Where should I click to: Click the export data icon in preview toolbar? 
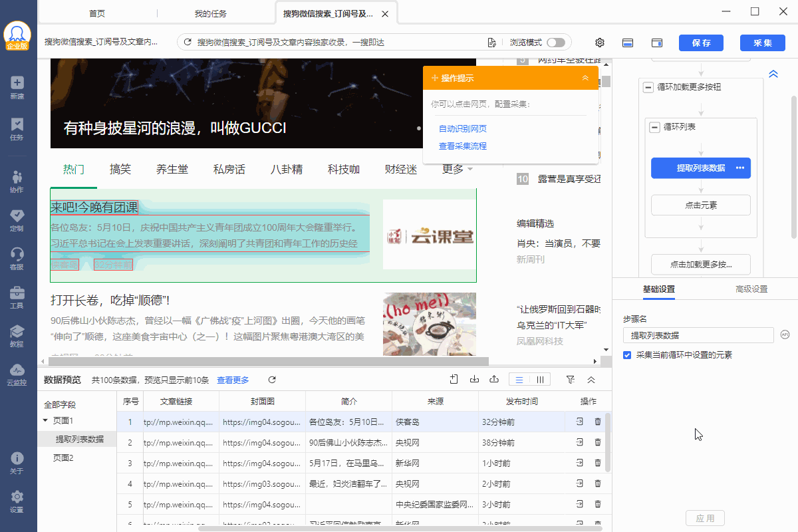(494, 379)
